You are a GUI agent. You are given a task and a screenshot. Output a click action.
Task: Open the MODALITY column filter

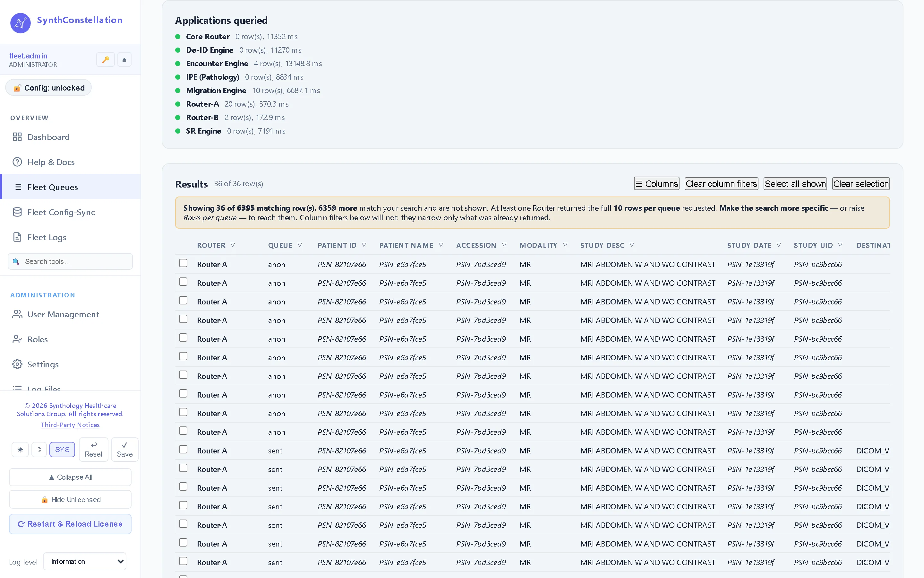click(565, 245)
